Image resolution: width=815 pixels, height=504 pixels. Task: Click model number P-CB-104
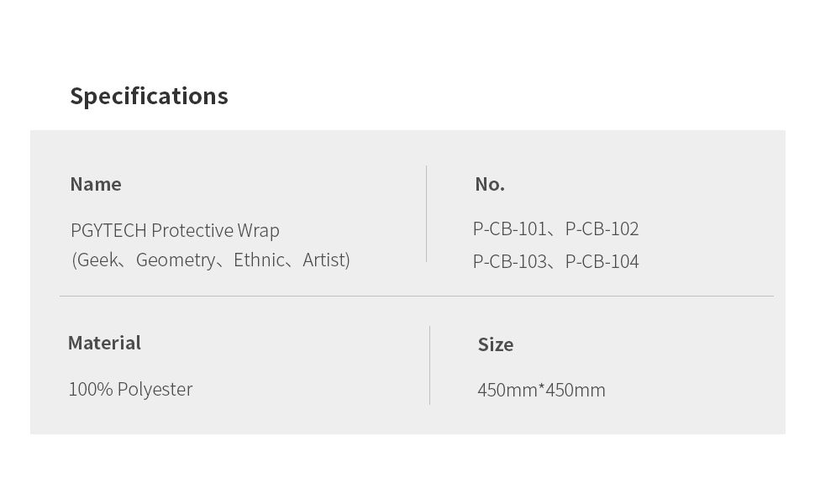602,261
